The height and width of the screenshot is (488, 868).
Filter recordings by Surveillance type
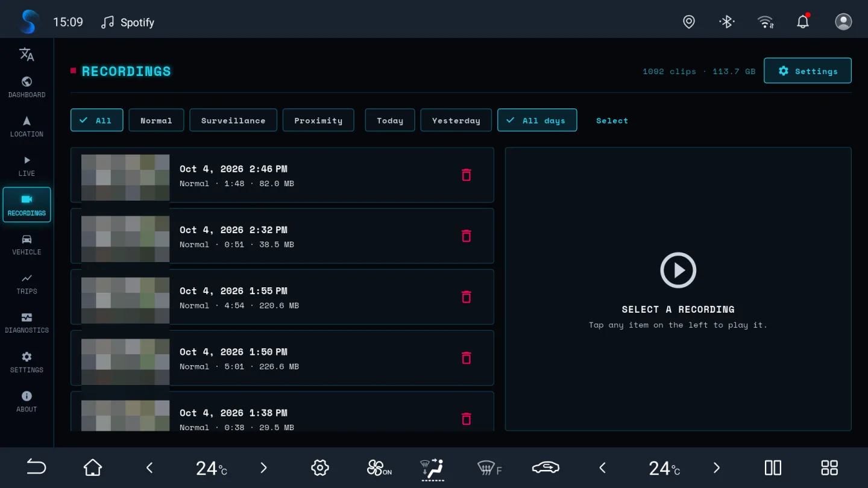click(x=233, y=120)
